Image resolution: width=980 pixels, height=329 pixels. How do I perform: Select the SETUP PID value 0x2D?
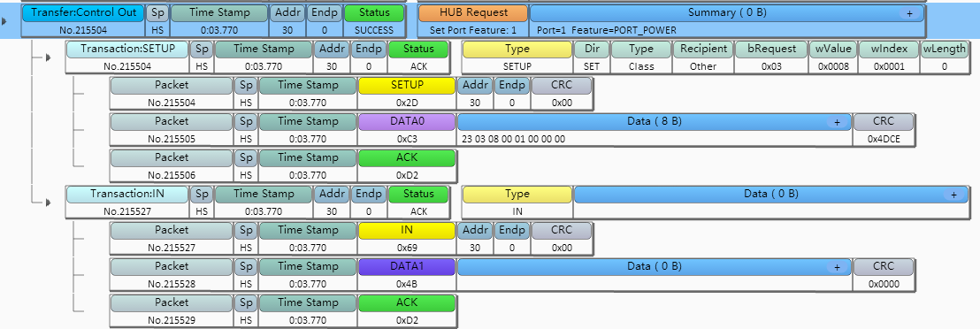(407, 103)
